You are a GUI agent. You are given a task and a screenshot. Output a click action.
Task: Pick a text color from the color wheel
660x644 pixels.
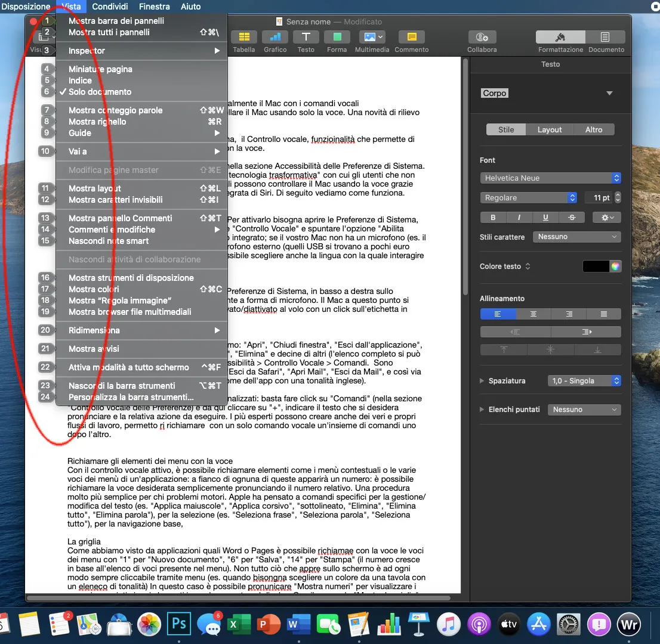[616, 266]
